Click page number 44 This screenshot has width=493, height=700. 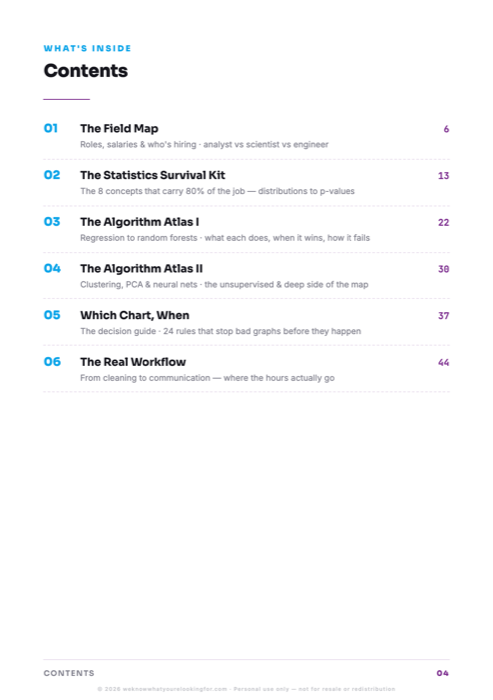[x=443, y=362]
